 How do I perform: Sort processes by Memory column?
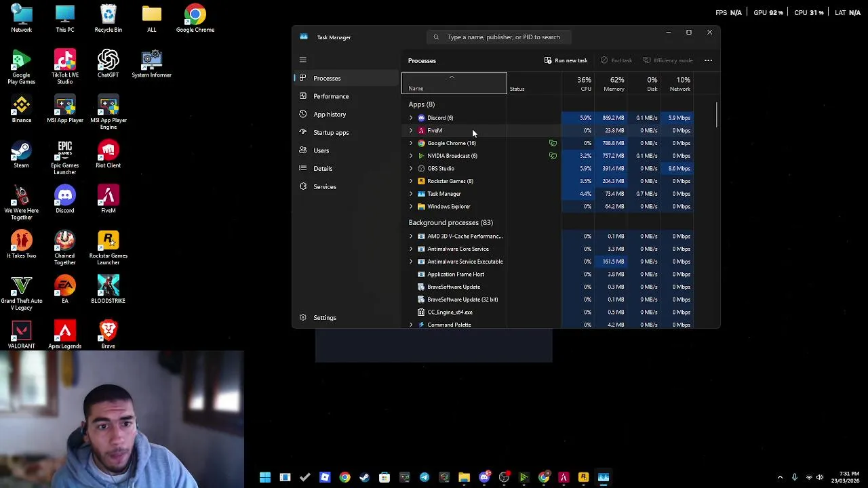click(610, 83)
